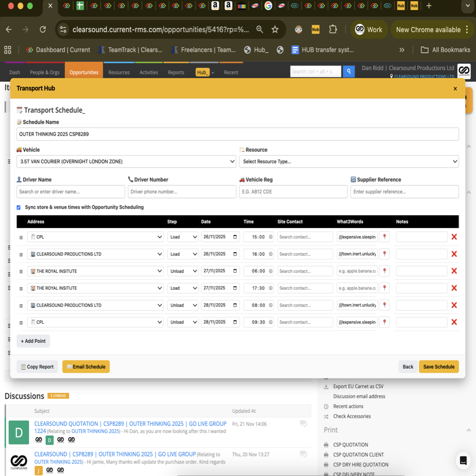Delete the 09:30 CPL unload row
The image size is (476, 476).
click(x=454, y=322)
